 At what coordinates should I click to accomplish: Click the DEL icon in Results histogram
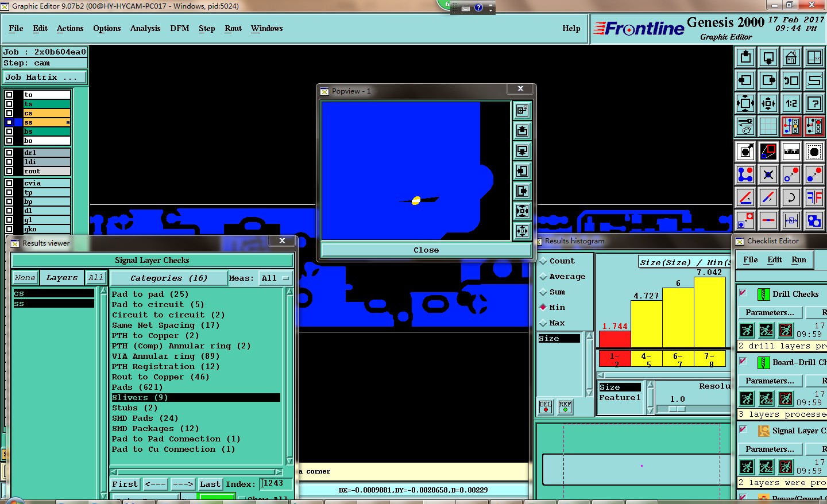(x=546, y=407)
